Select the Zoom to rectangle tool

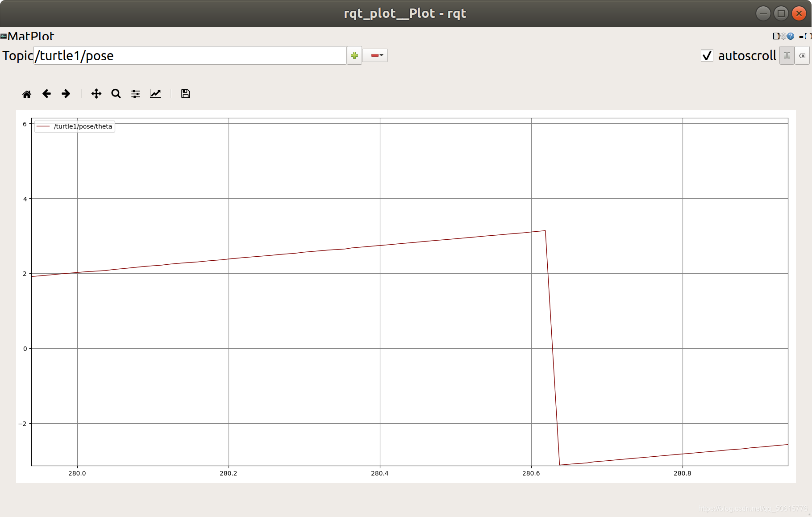(116, 94)
